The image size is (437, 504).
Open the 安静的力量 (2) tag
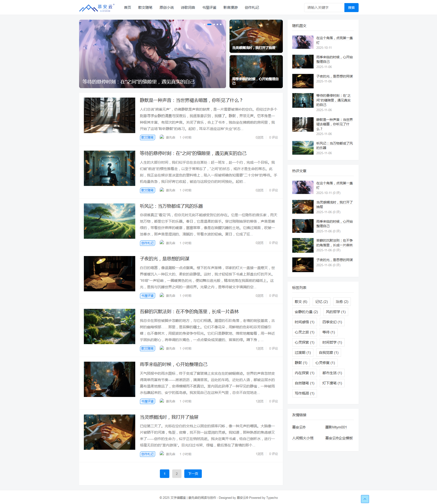[x=306, y=312]
